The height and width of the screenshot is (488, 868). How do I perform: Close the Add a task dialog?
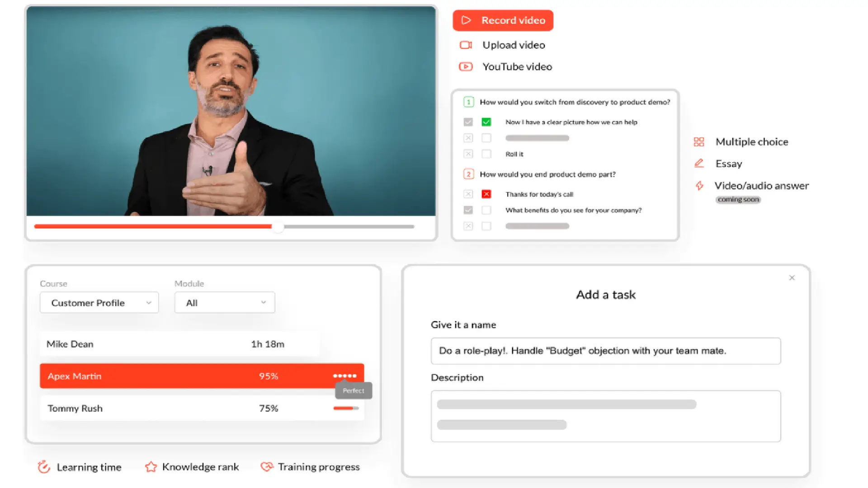(792, 277)
